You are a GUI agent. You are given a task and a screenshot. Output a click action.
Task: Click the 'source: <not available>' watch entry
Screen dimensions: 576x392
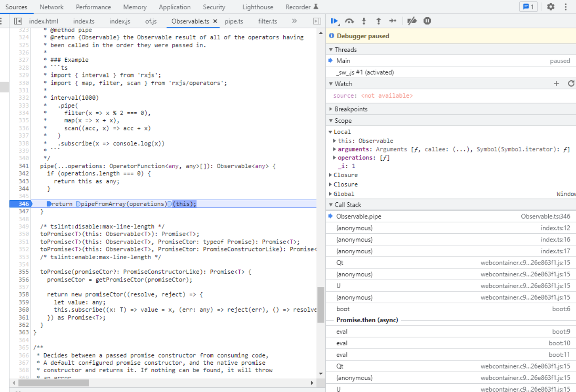373,96
